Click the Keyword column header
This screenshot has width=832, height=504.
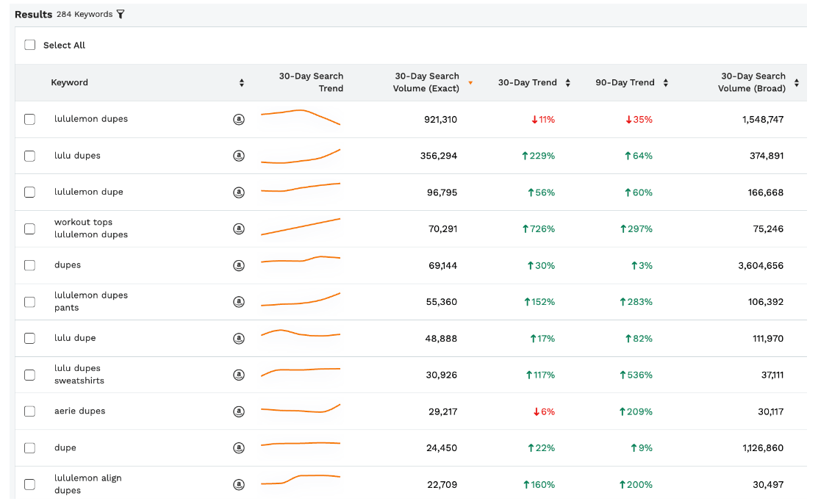(70, 82)
